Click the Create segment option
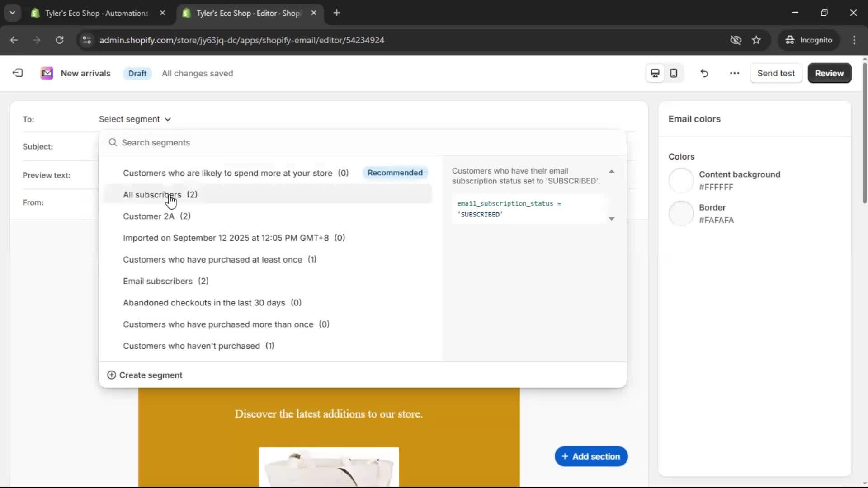Screen dimensions: 868x488 point(145,375)
